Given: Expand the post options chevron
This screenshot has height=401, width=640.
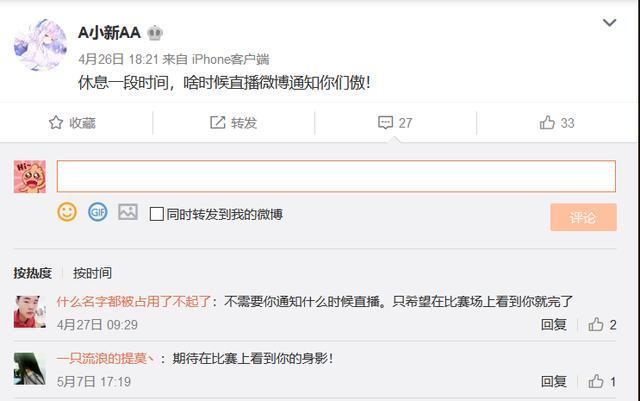Looking at the screenshot, I should (x=609, y=23).
